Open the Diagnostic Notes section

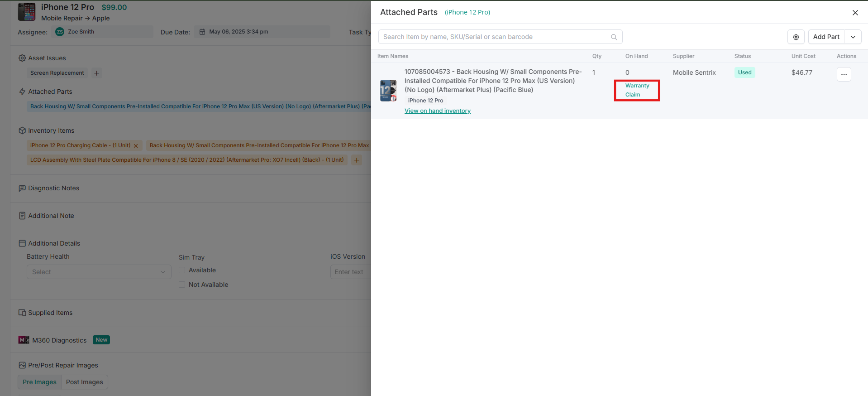53,188
